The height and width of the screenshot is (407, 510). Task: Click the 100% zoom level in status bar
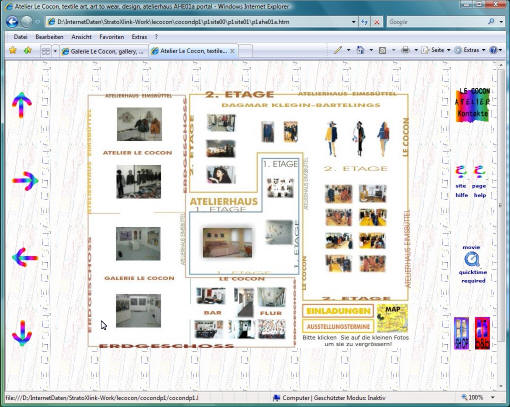(475, 397)
